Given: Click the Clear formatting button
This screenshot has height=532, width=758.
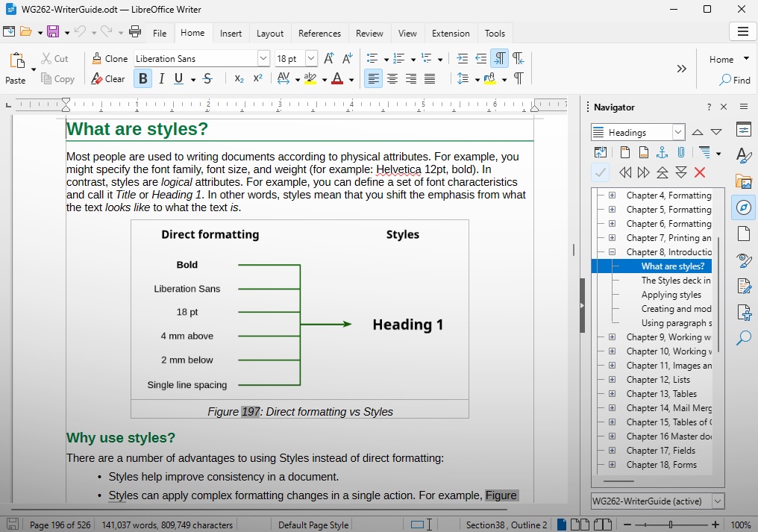Looking at the screenshot, I should pos(107,79).
